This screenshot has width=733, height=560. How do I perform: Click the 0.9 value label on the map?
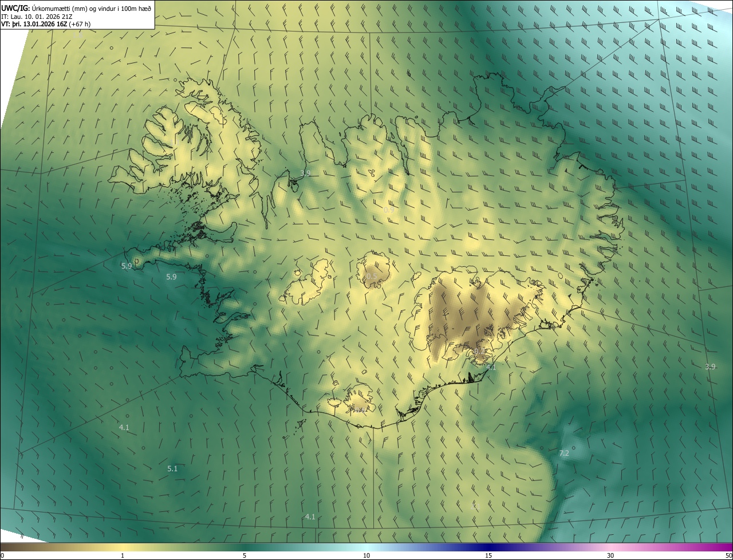[x=389, y=210]
